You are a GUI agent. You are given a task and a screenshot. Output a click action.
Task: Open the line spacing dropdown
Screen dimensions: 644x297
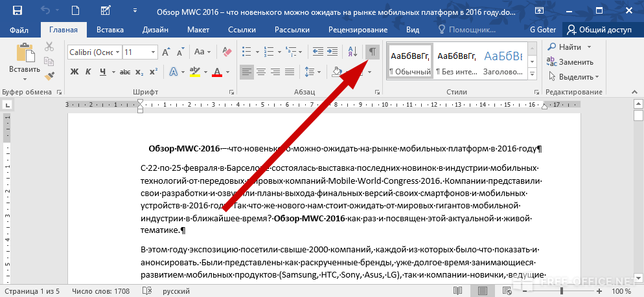313,72
